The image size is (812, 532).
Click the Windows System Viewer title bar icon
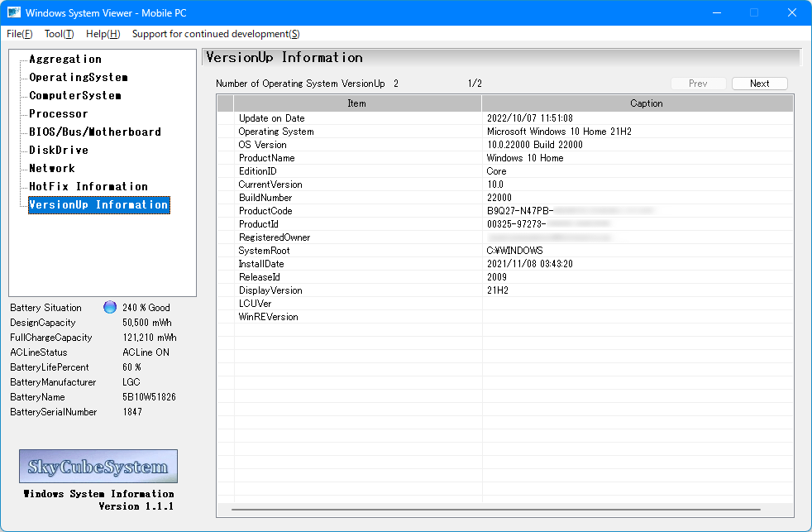14,12
